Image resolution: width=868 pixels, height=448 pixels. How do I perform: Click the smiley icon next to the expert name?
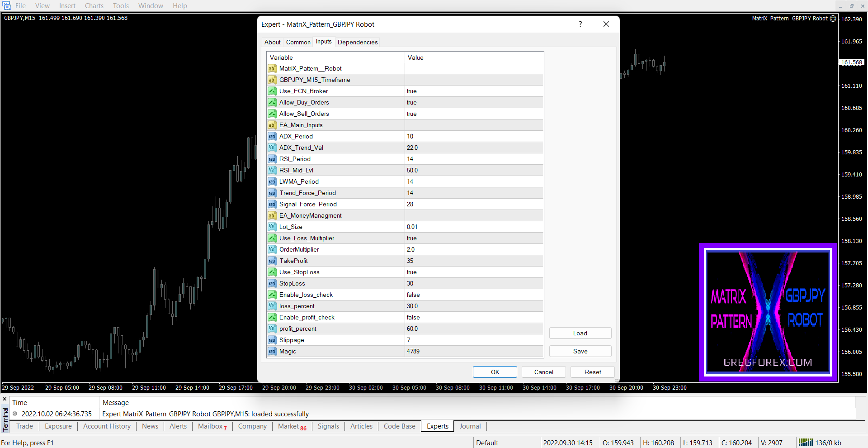(x=833, y=19)
